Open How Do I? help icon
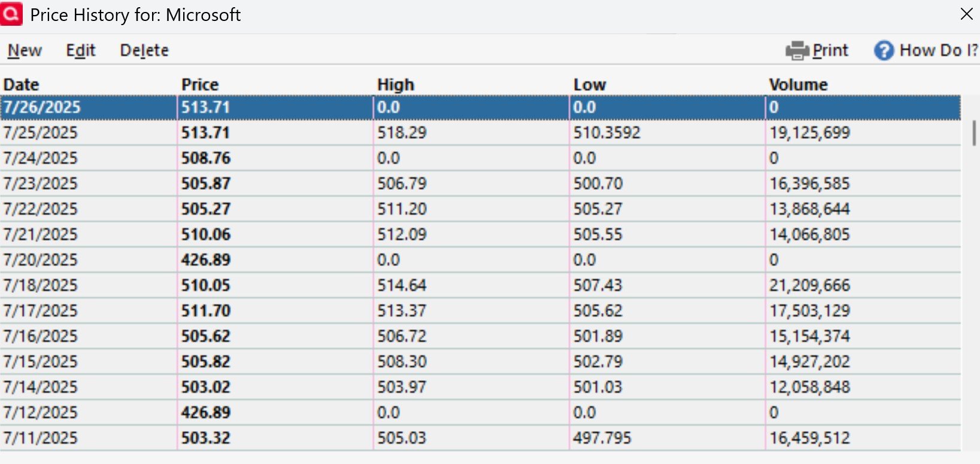Viewport: 980px width, 464px height. point(884,51)
